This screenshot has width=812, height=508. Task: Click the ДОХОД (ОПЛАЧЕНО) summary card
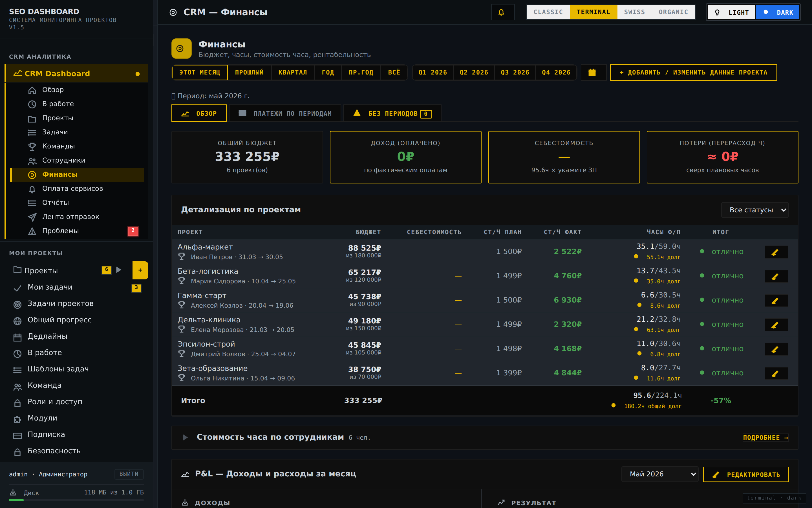(x=406, y=157)
